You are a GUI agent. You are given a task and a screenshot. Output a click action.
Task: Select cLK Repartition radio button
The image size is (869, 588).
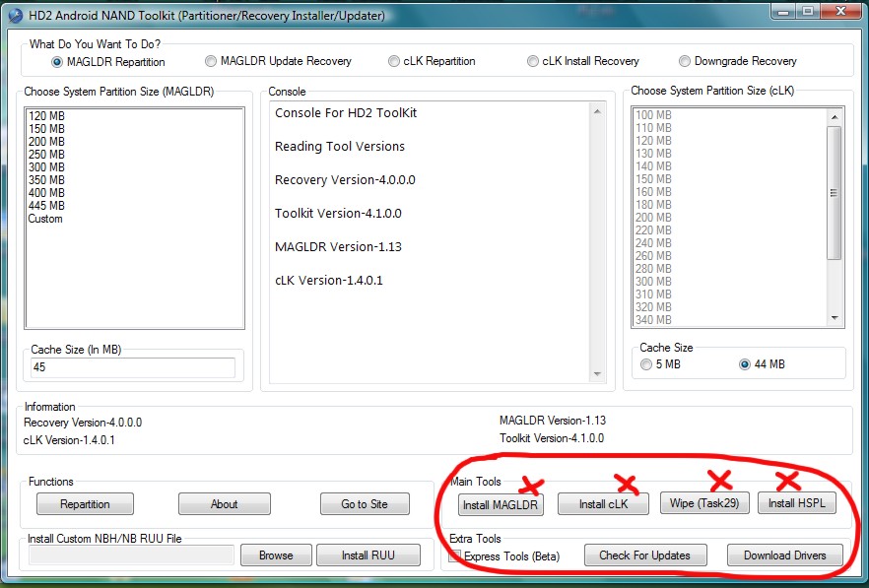(394, 61)
